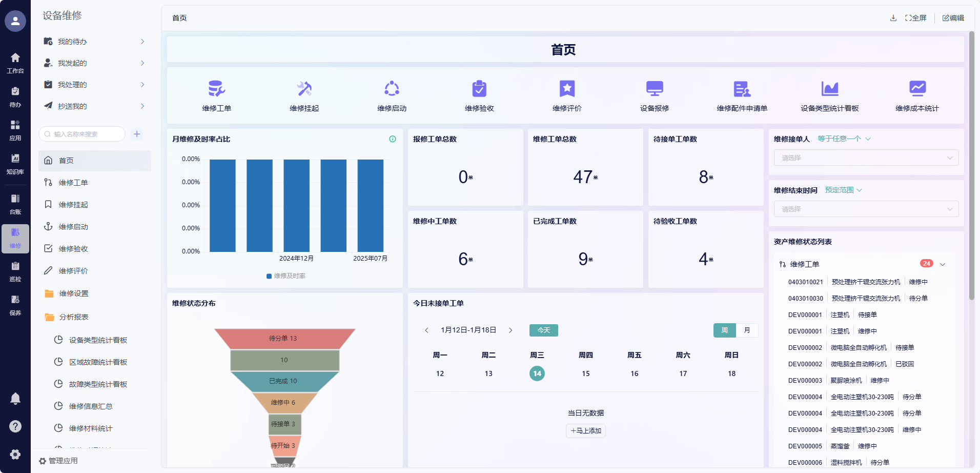The height and width of the screenshot is (473, 980).
Task: Toggle 维修及时率 legend series
Action: 286,276
